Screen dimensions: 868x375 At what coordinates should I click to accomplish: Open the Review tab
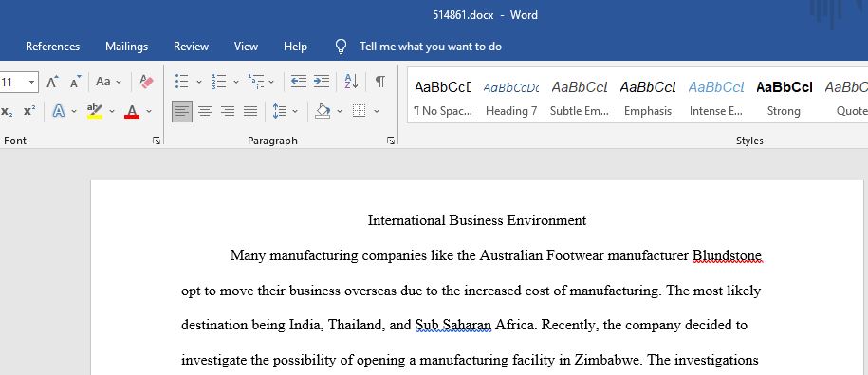point(191,47)
